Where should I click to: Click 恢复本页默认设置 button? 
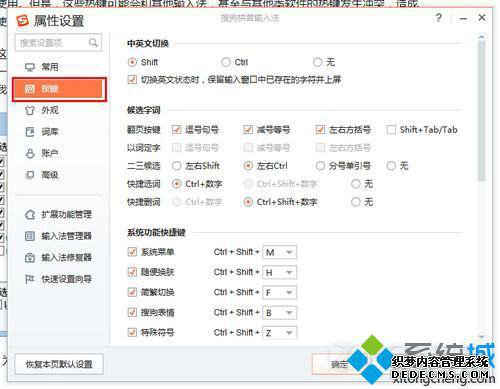59,364
